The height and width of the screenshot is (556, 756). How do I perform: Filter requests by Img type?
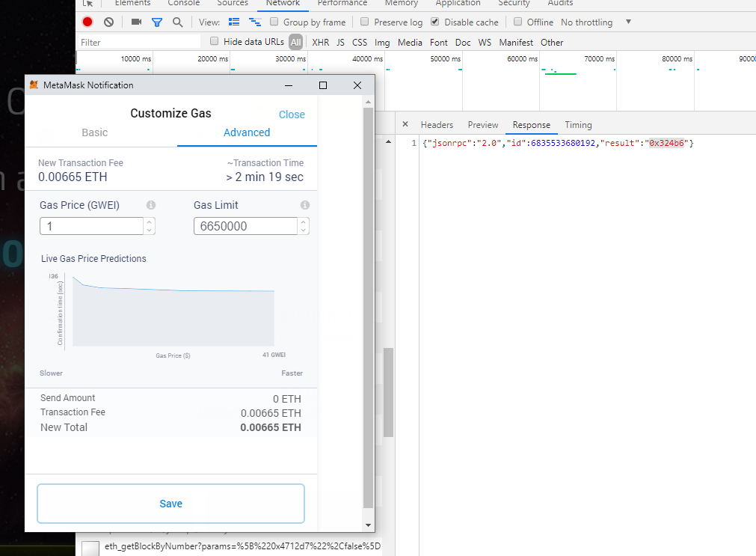(382, 43)
